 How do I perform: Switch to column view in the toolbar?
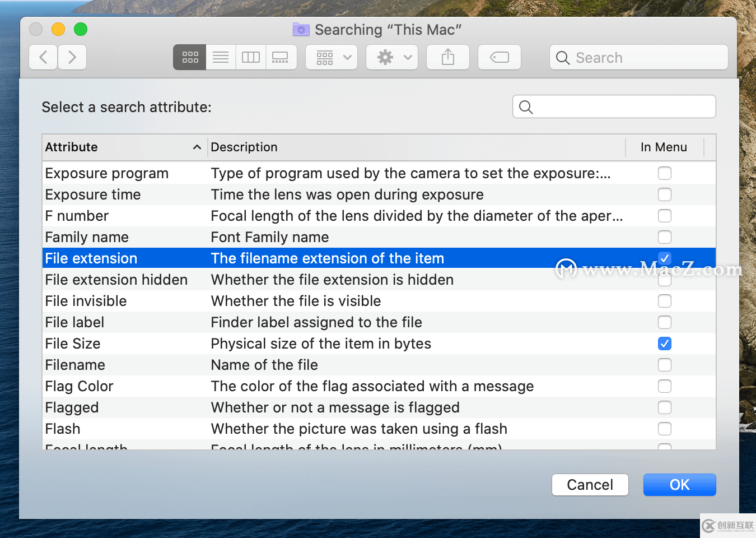tap(250, 57)
